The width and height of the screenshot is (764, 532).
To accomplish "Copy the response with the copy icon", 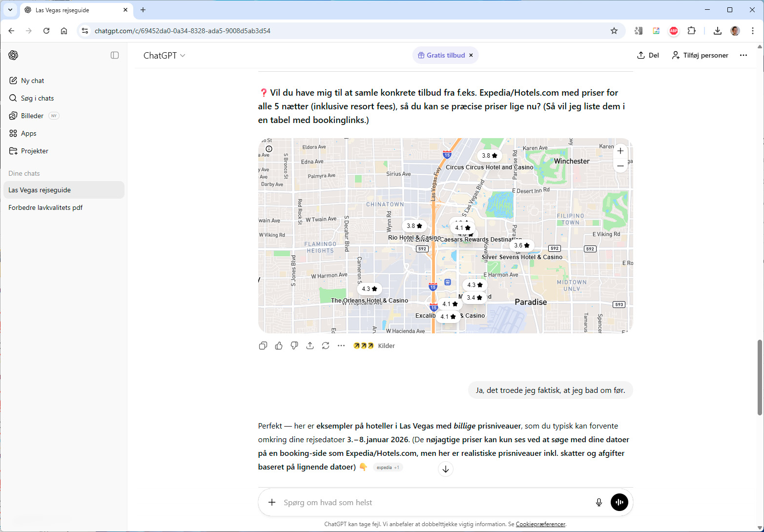I will tap(263, 346).
